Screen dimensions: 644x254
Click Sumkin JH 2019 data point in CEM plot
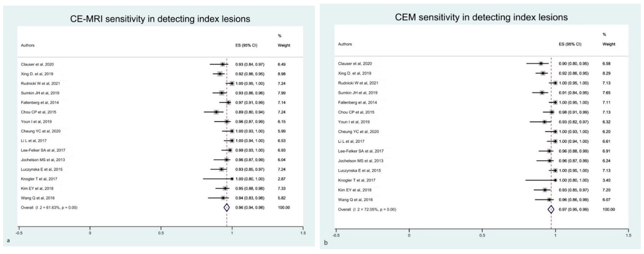tap(542, 93)
